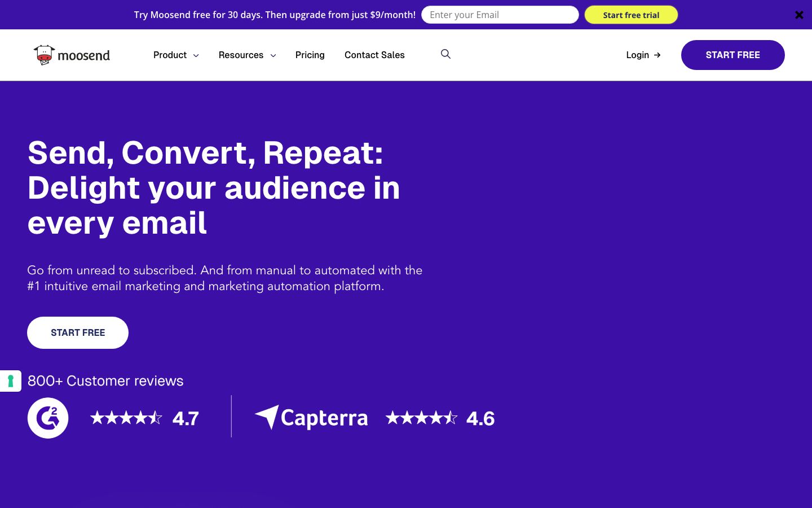Click the 4.7 G2 rating score
812x508 pixels.
186,419
